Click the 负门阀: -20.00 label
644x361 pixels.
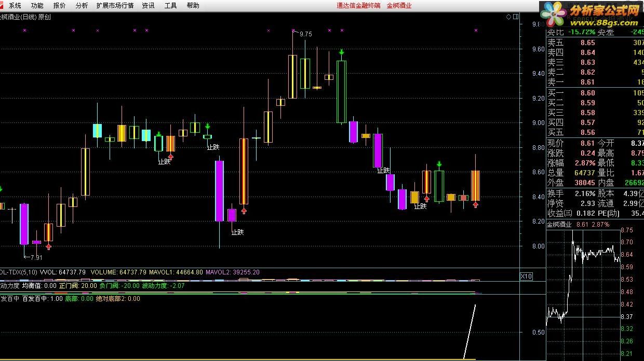click(119, 286)
